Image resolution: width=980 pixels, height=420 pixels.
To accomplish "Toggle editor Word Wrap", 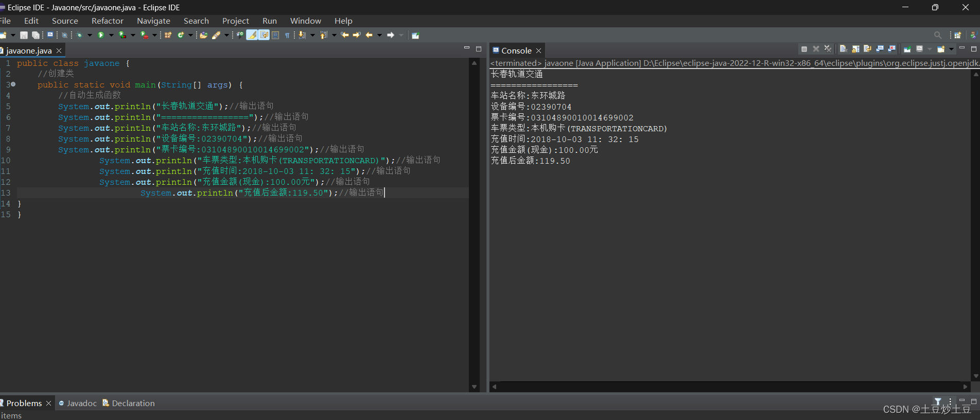I will (x=264, y=35).
